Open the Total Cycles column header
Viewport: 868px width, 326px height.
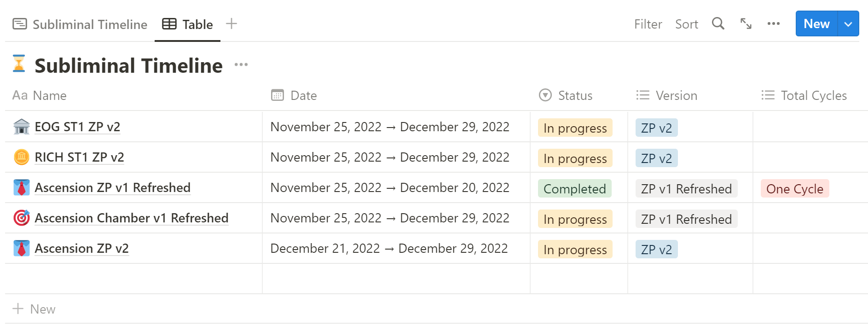[x=804, y=95]
